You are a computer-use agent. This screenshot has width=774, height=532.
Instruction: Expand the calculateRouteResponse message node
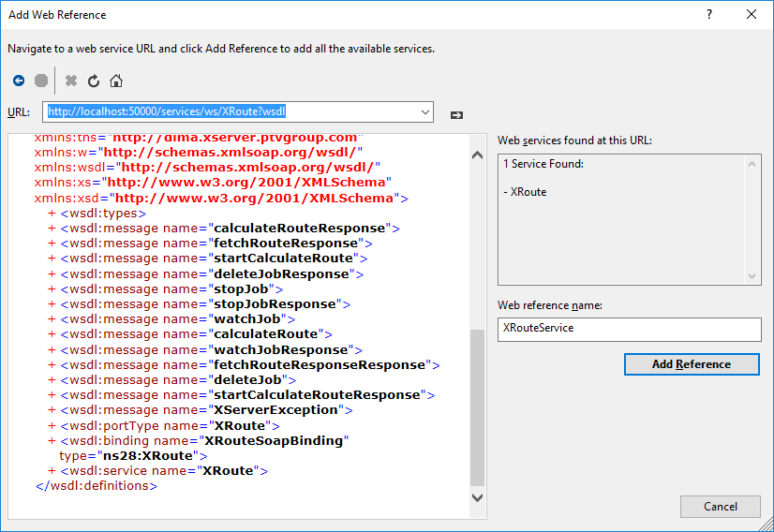click(52, 229)
